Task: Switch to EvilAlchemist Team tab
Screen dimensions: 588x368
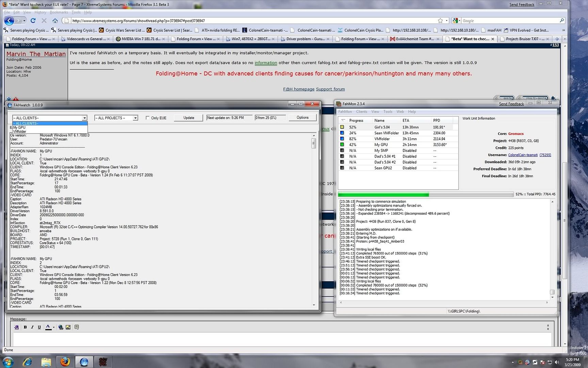Action: pyautogui.click(x=414, y=39)
